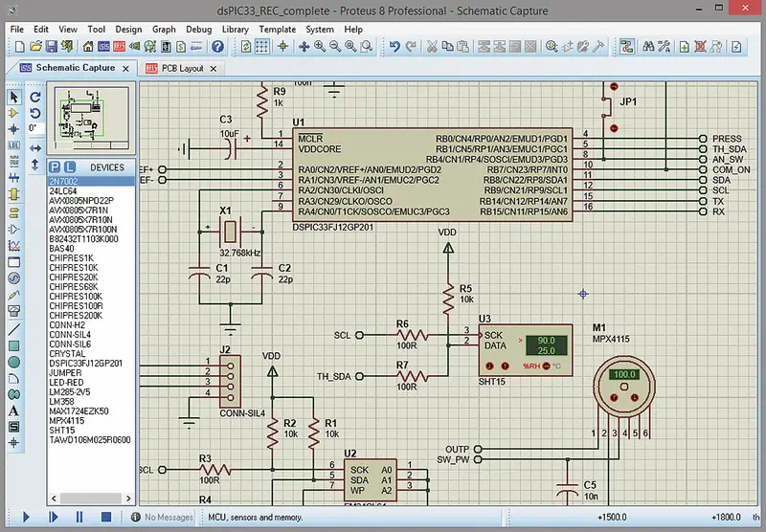Click the rotate clockwise icon
Viewport: 766px width, 532px height.
(35, 98)
